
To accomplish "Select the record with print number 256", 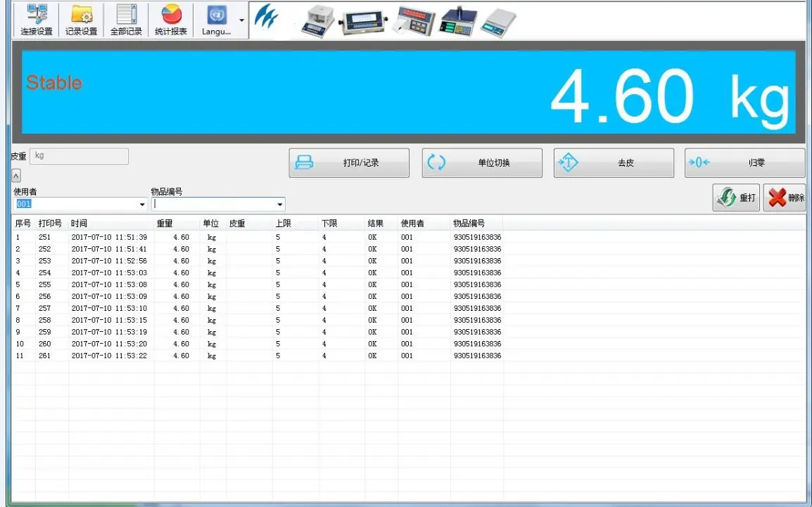I will coord(258,297).
